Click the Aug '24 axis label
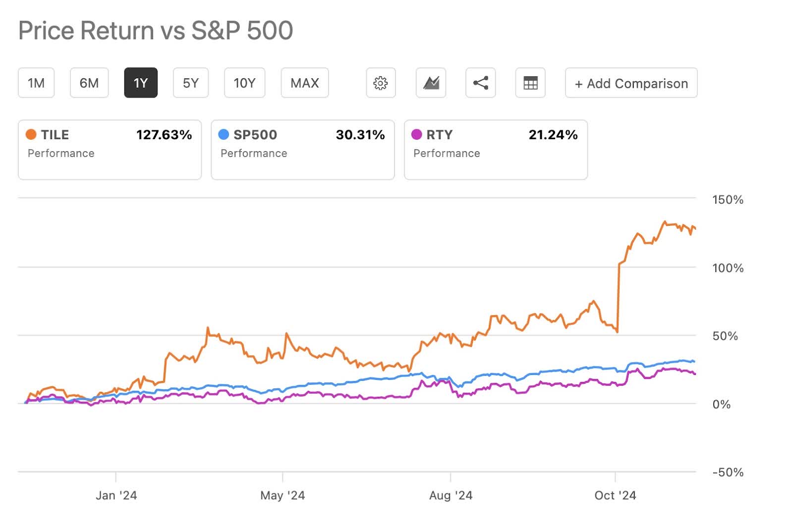Viewport: 793px width, 532px height. point(451,495)
